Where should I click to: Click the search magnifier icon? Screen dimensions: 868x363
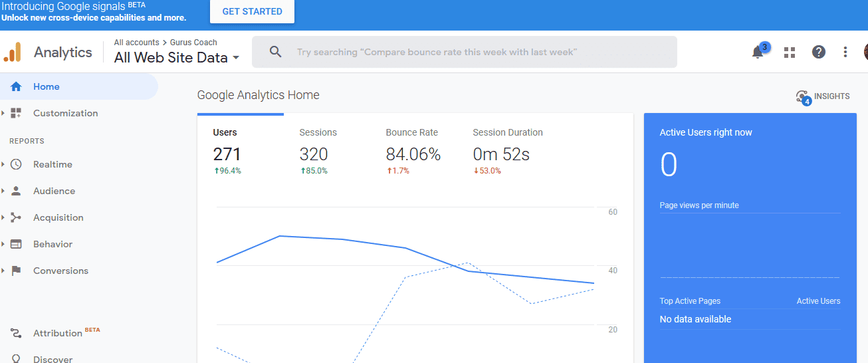click(275, 52)
